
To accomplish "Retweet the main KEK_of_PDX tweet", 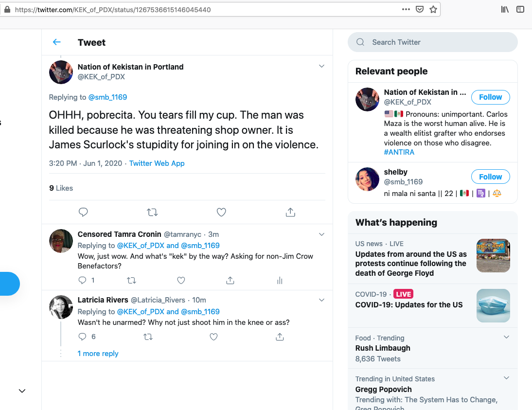I will [x=152, y=212].
